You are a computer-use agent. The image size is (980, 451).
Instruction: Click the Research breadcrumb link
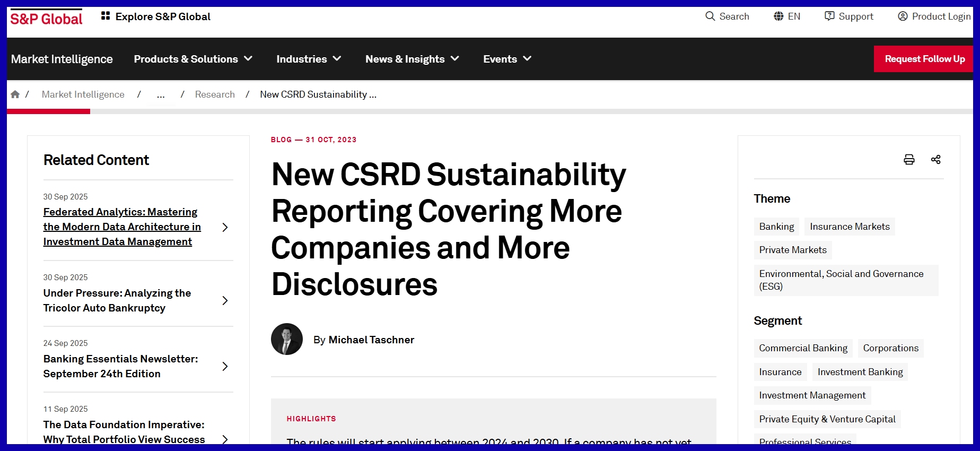215,94
